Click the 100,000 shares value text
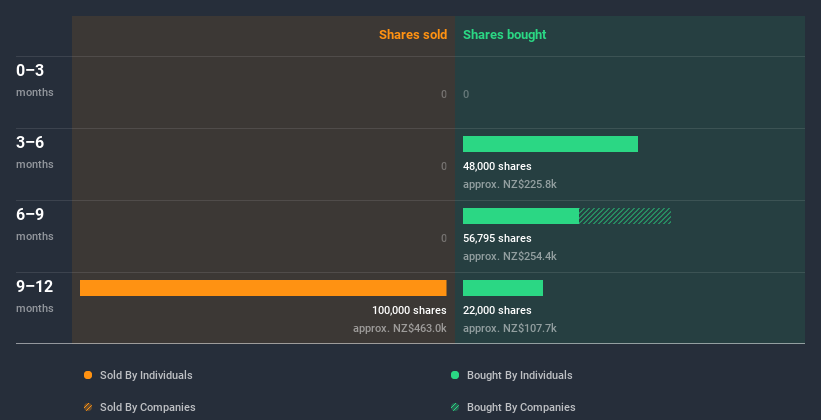The width and height of the screenshot is (821, 420). tap(409, 310)
